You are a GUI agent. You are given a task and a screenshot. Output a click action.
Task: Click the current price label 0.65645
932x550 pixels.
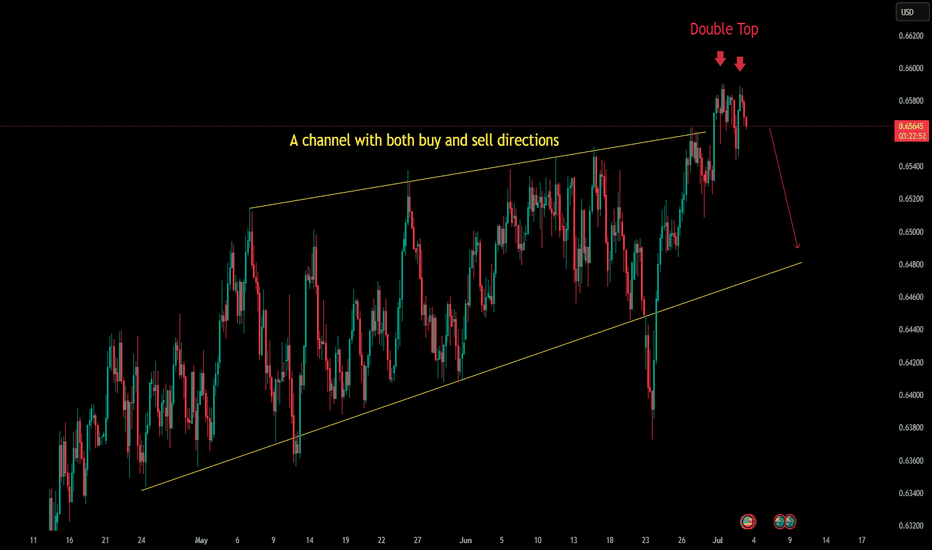pos(911,126)
